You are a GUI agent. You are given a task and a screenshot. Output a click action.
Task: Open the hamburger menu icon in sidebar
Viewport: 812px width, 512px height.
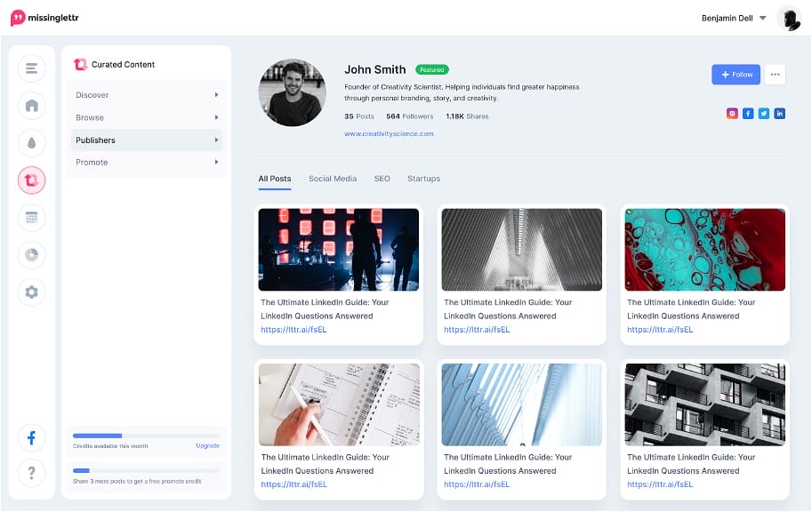click(32, 68)
